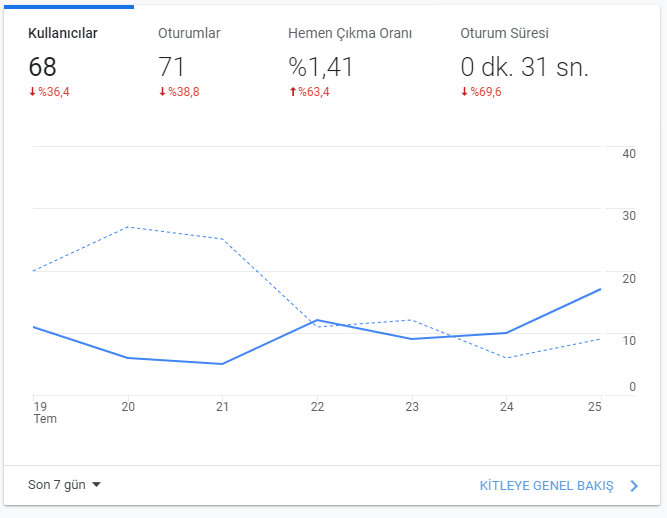Click the session duration 0 dk. 31 sn.
Viewport: 667px width, 518px height.
[524, 67]
